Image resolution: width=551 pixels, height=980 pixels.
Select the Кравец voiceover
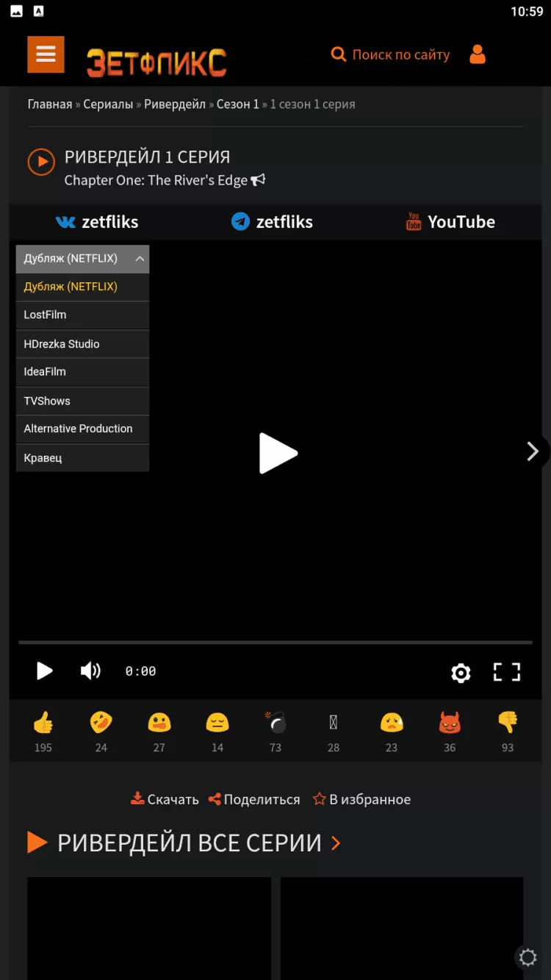click(x=82, y=458)
